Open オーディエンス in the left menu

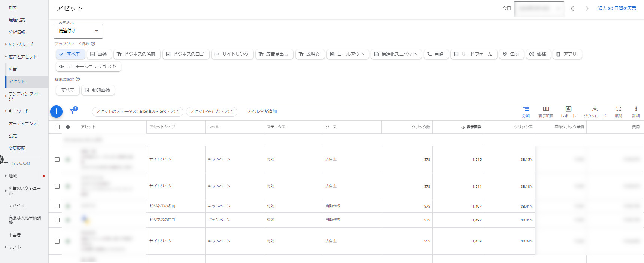[x=23, y=123]
